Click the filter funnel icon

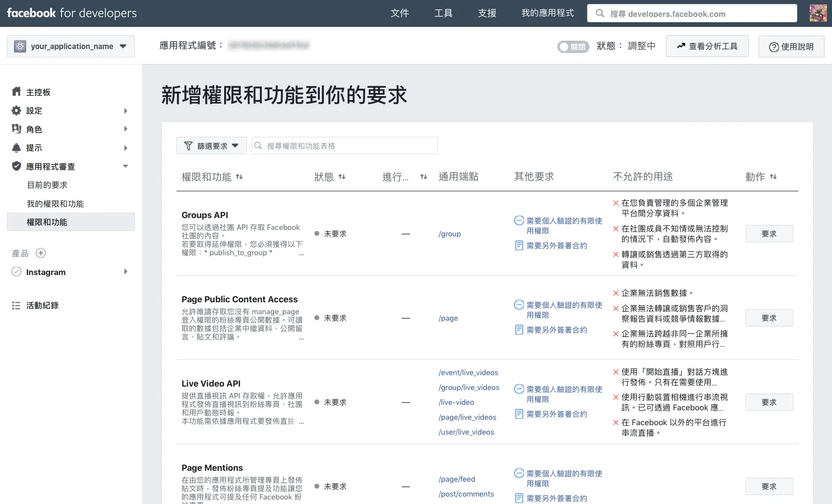188,146
